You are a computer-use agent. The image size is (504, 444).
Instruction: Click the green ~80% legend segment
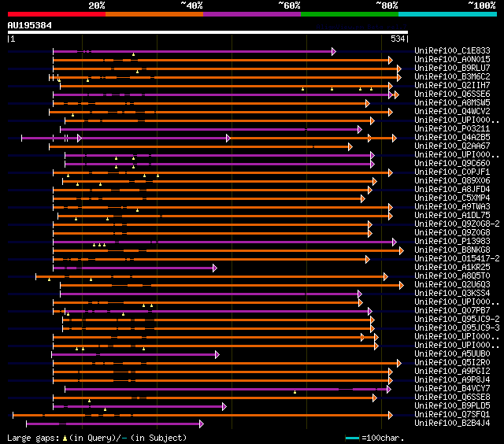pos(350,14)
